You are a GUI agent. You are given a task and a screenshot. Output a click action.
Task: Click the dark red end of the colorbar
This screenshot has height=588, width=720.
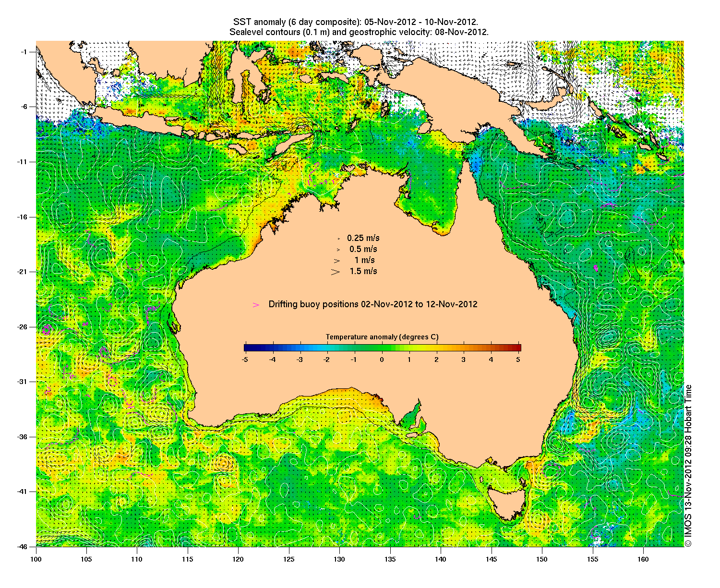[518, 348]
